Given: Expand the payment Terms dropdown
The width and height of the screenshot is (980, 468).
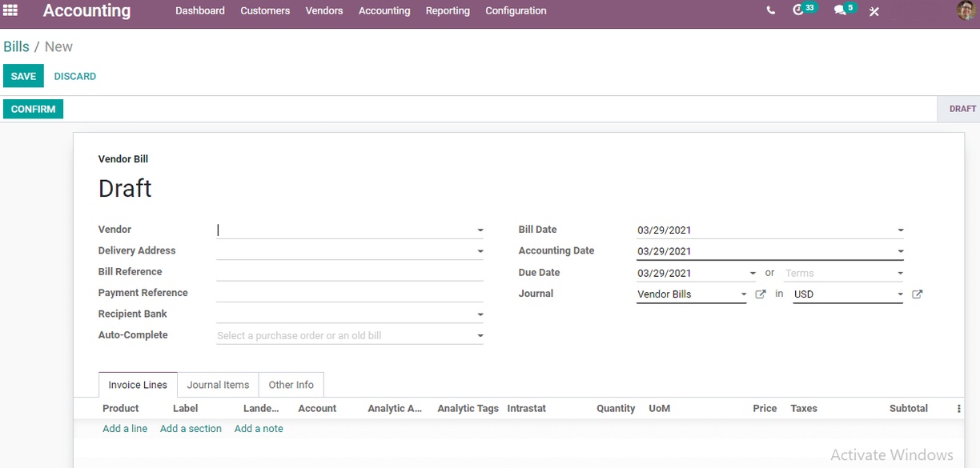Looking at the screenshot, I should 901,274.
